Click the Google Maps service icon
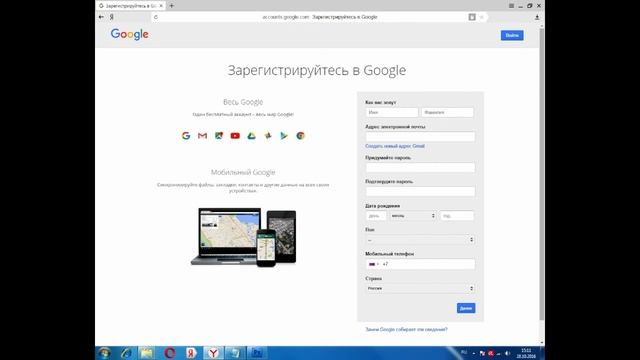This screenshot has width=640, height=360. pyautogui.click(x=219, y=136)
